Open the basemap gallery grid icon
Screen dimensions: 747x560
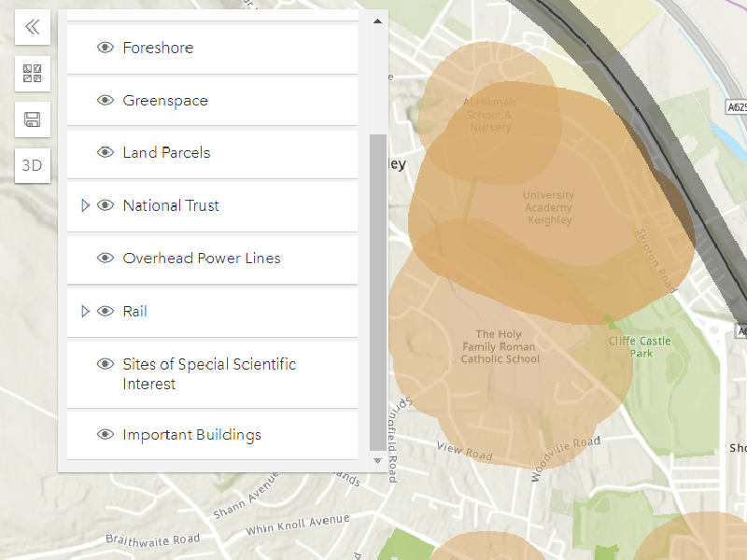33,74
